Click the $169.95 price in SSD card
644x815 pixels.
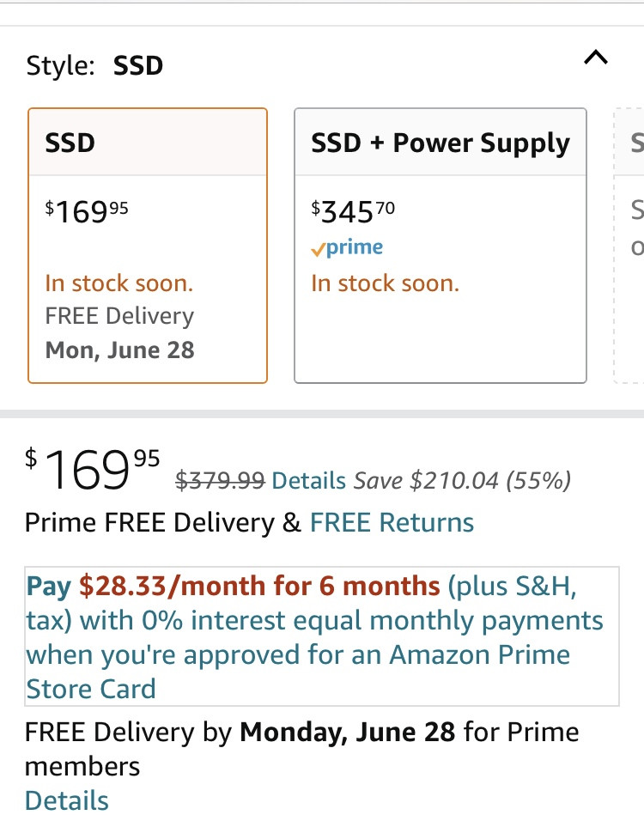[87, 211]
